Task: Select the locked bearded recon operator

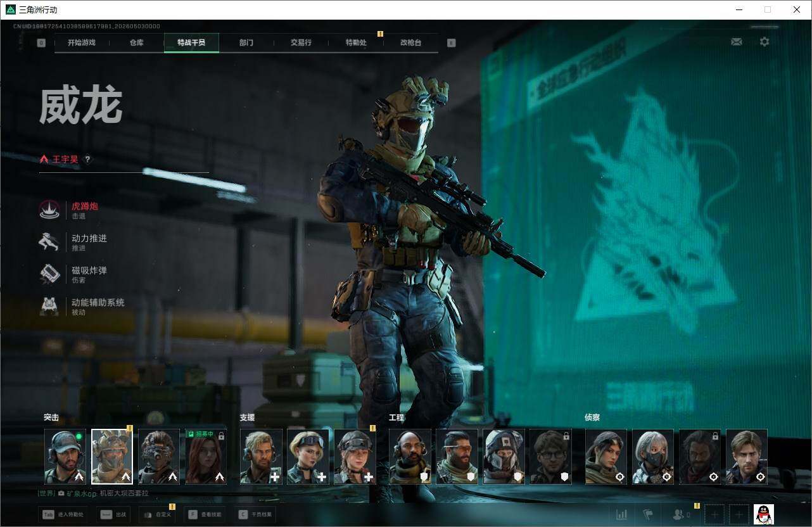Action: 700,457
